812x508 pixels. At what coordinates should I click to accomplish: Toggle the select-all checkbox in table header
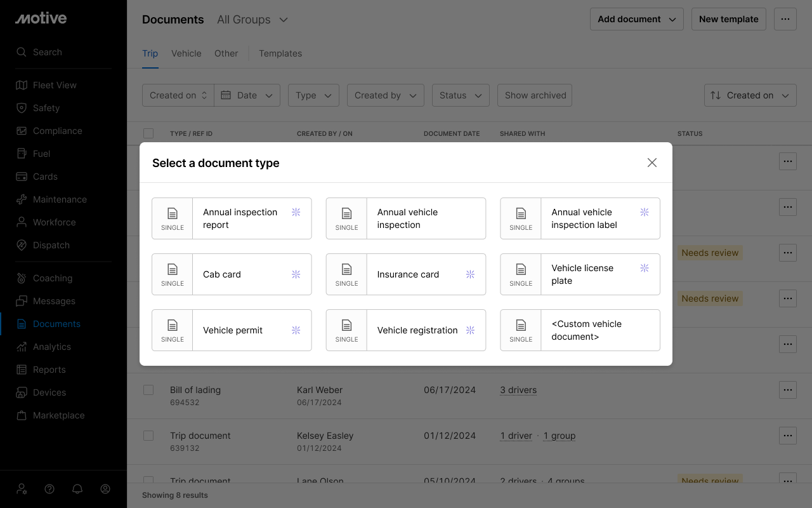coord(148,133)
